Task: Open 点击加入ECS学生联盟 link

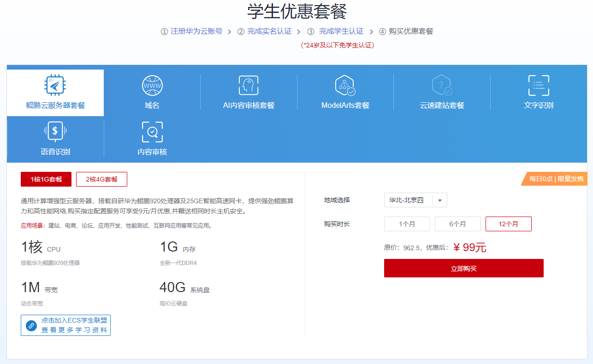Action: (74, 320)
